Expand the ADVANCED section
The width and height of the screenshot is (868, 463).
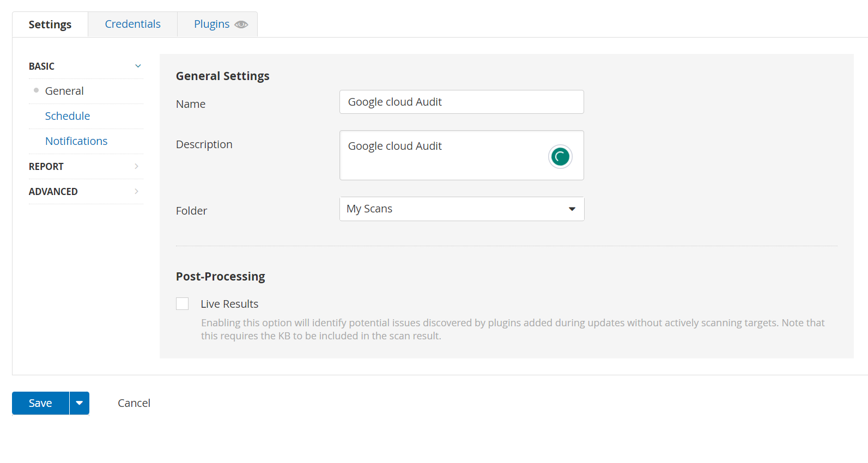tap(136, 191)
